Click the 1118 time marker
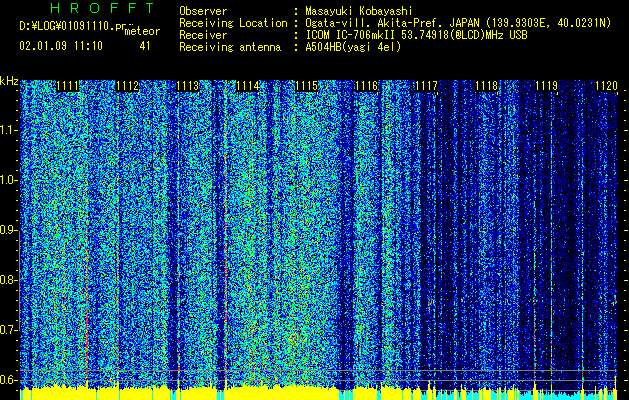The image size is (629, 400). [487, 86]
